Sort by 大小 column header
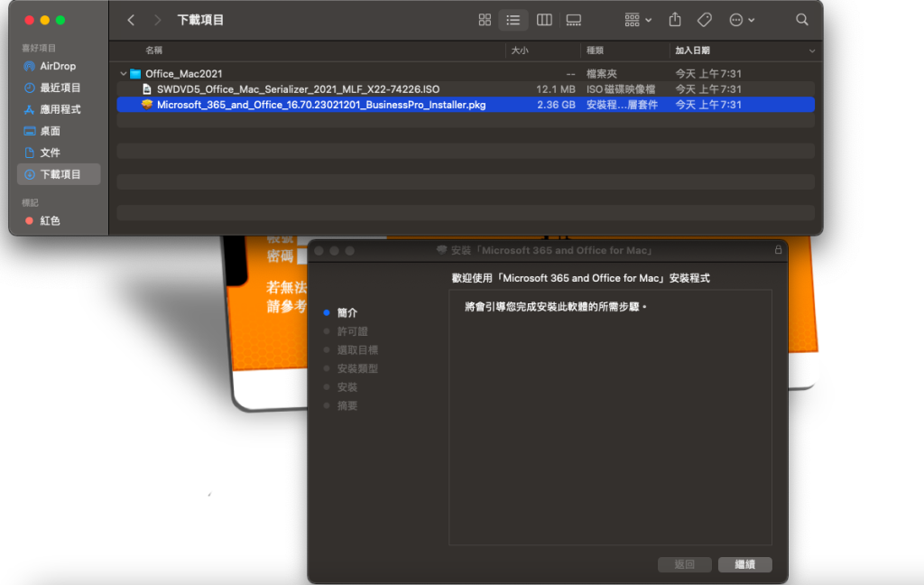This screenshot has height=585, width=924. click(520, 51)
